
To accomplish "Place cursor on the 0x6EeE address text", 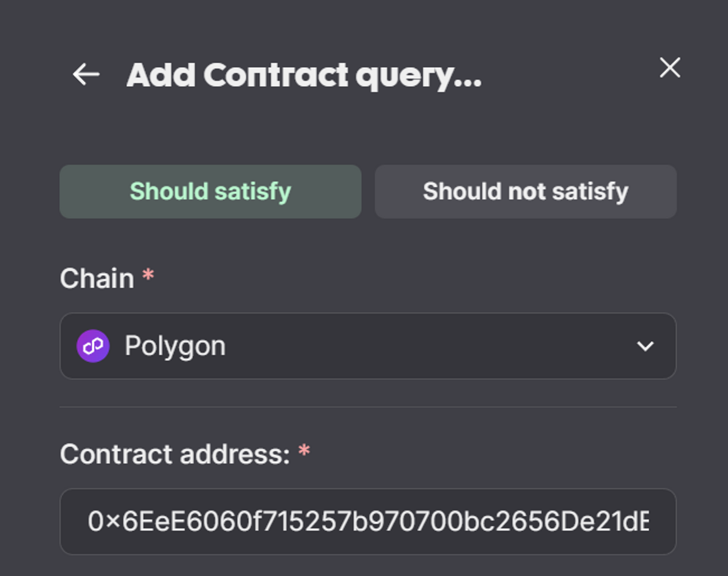I will click(368, 522).
